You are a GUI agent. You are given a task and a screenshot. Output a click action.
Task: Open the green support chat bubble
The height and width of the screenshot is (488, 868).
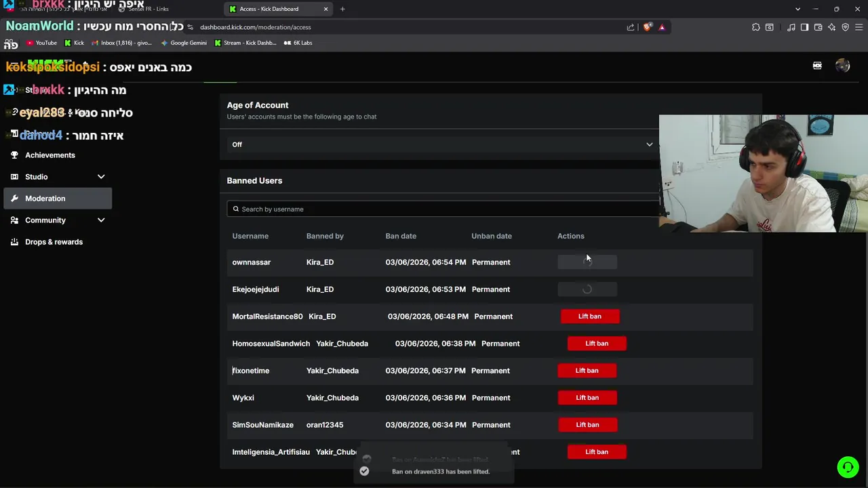(847, 467)
